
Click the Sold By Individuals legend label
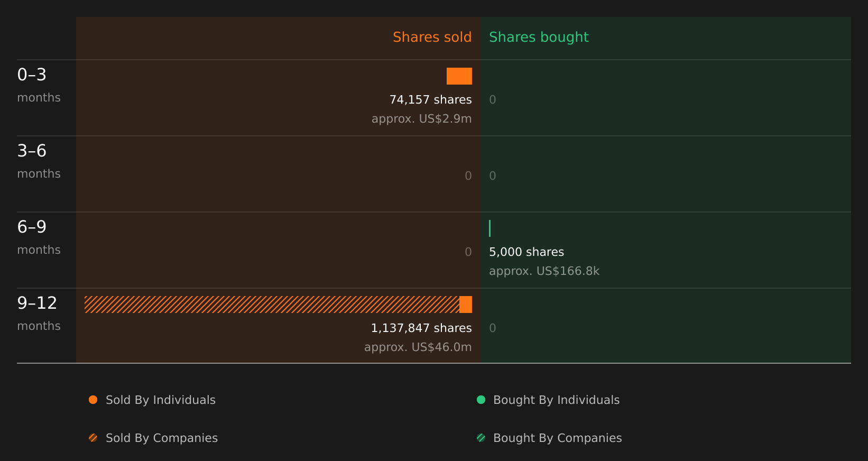click(161, 400)
